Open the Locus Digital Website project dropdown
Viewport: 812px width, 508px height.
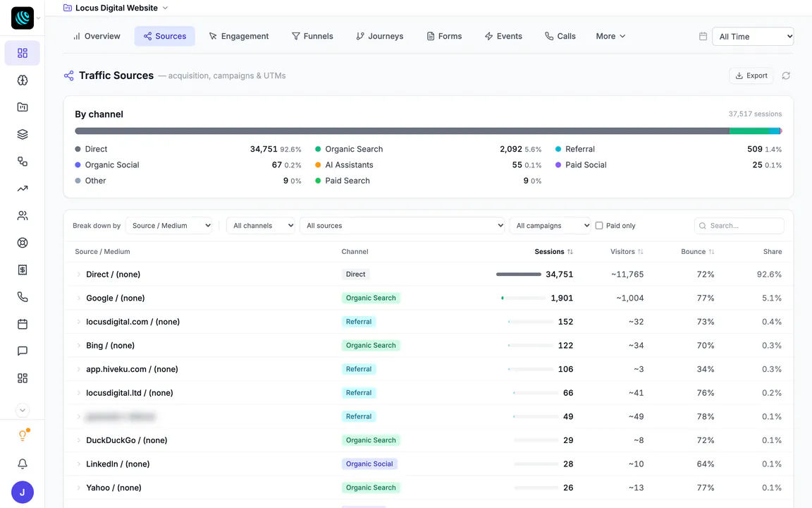[x=116, y=8]
